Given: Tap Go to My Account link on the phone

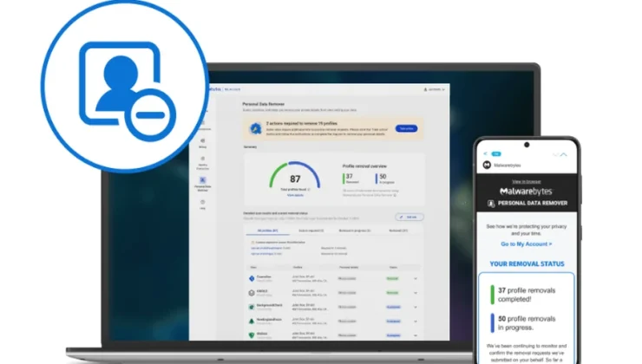Looking at the screenshot, I should point(526,244).
